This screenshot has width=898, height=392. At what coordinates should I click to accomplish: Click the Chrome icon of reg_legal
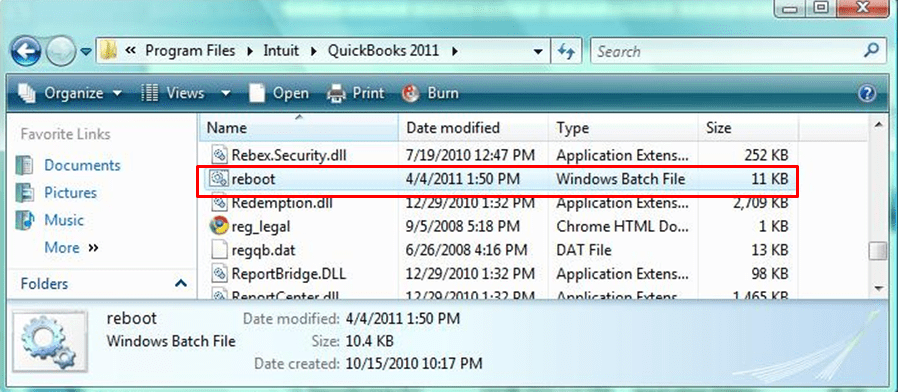pyautogui.click(x=219, y=226)
